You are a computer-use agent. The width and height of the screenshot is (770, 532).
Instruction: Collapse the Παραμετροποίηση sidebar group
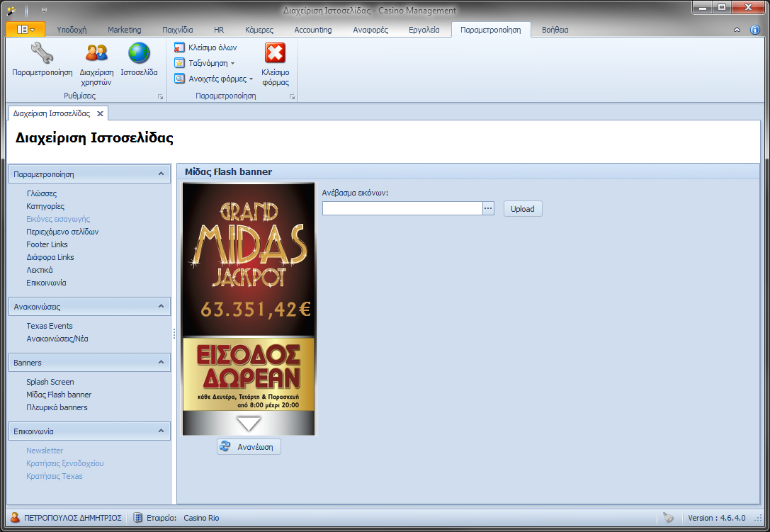[x=161, y=174]
